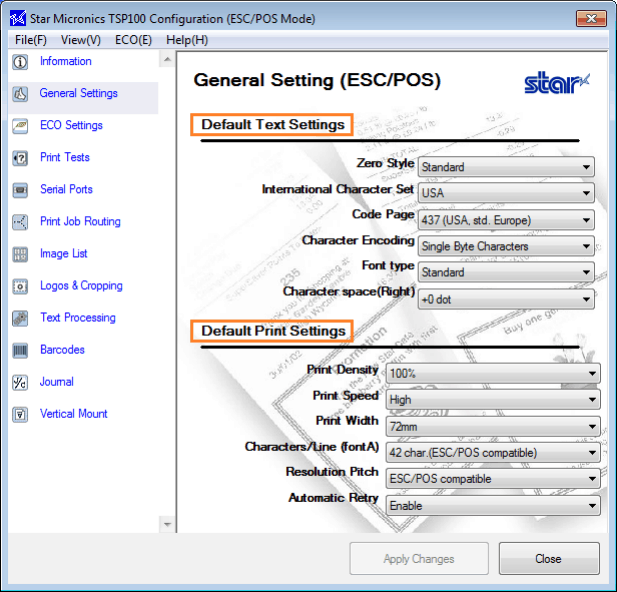The image size is (617, 592).
Task: Click the Journal sidebar icon
Action: click(19, 382)
